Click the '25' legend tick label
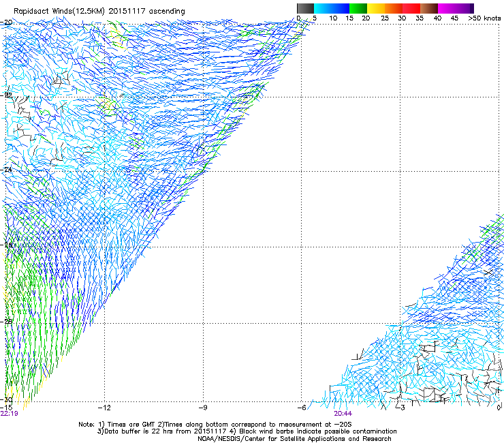 click(385, 18)
